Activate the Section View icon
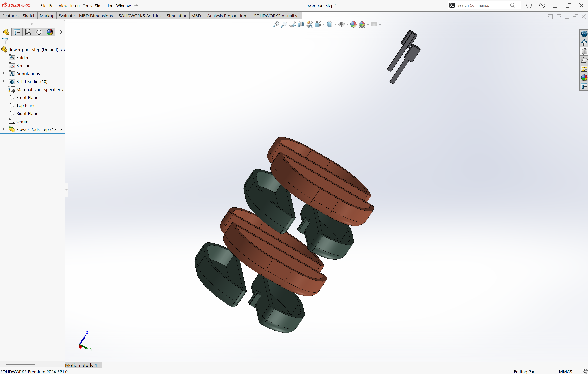The width and height of the screenshot is (588, 374). tap(301, 24)
